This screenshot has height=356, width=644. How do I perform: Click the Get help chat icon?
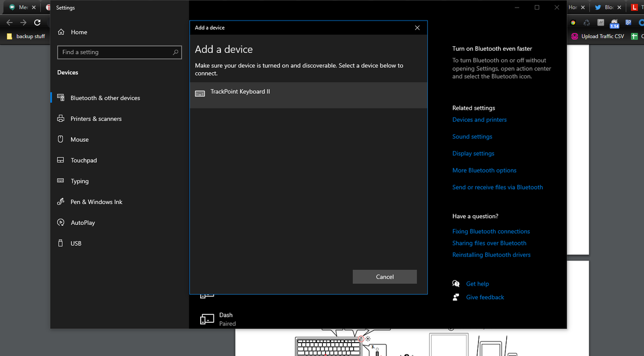[x=456, y=284]
